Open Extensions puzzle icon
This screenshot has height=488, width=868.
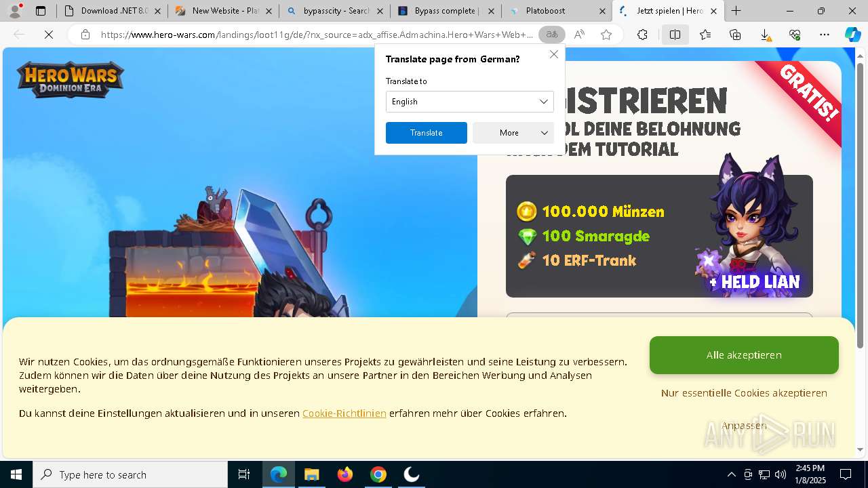click(642, 35)
